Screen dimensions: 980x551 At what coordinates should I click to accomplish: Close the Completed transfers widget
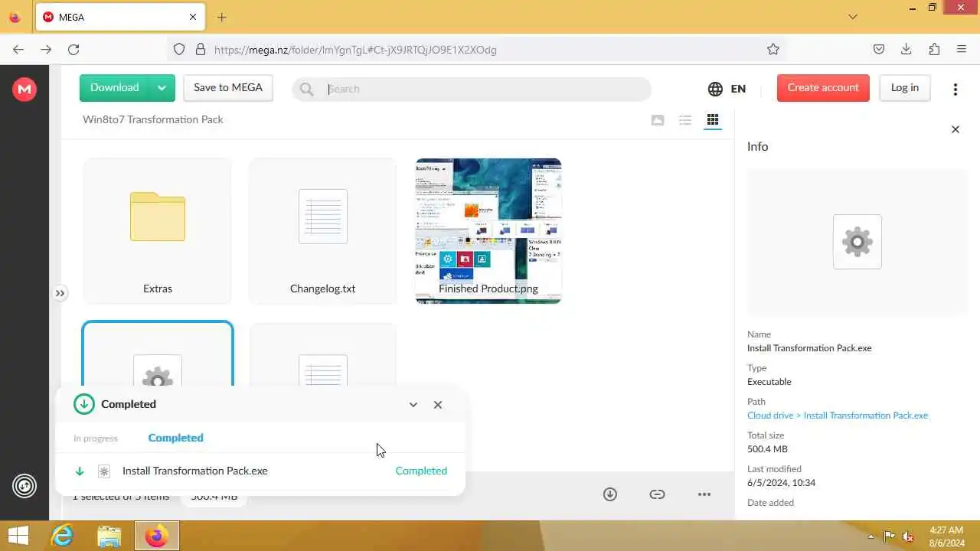coord(438,405)
